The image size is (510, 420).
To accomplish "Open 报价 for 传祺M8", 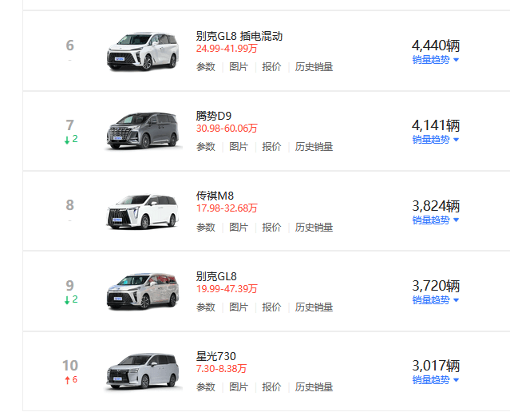I will [271, 227].
